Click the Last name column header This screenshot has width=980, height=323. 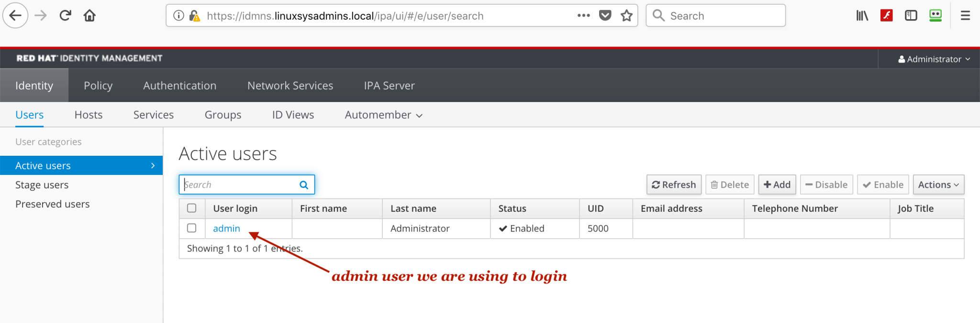pos(436,208)
